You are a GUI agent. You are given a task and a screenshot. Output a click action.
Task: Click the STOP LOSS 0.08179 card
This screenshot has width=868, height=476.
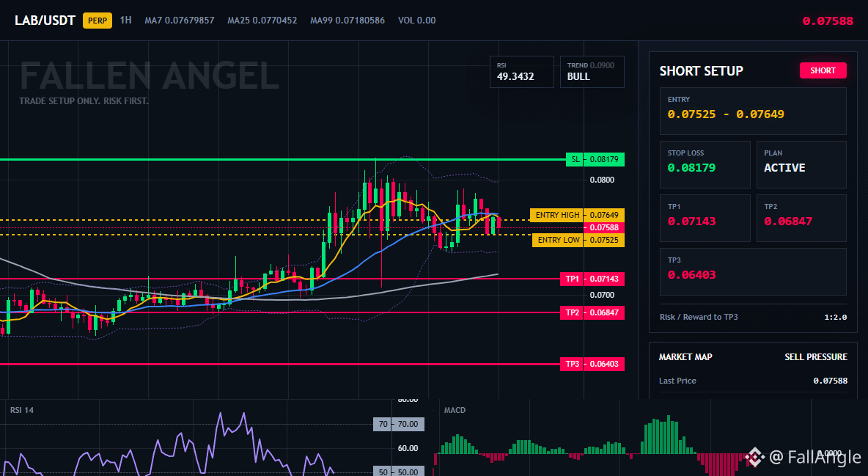(x=705, y=164)
